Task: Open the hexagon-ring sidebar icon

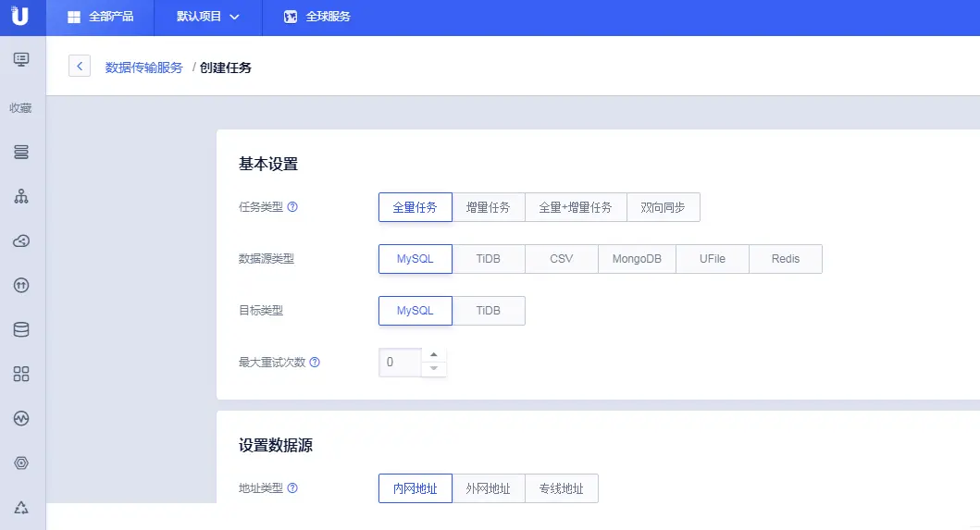Action: point(21,462)
